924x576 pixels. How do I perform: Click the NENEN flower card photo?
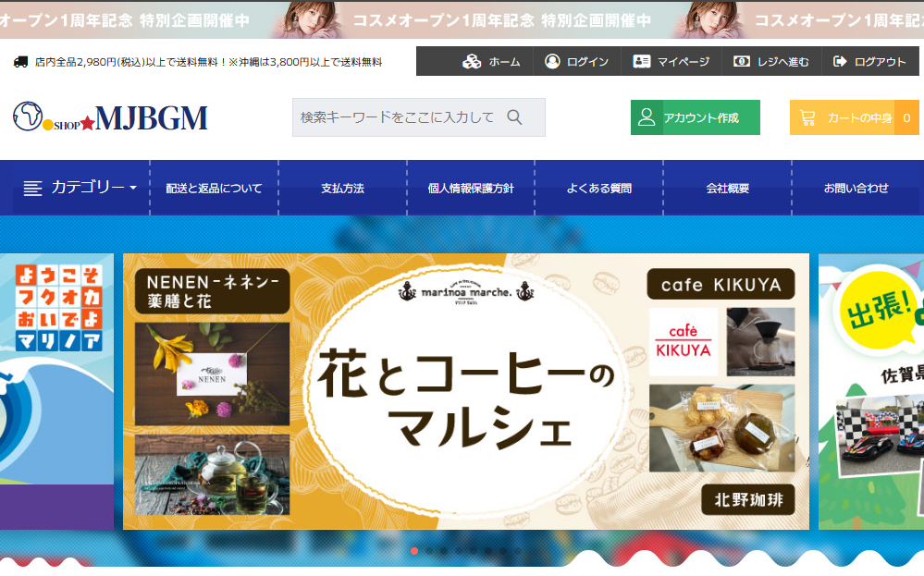click(x=212, y=374)
